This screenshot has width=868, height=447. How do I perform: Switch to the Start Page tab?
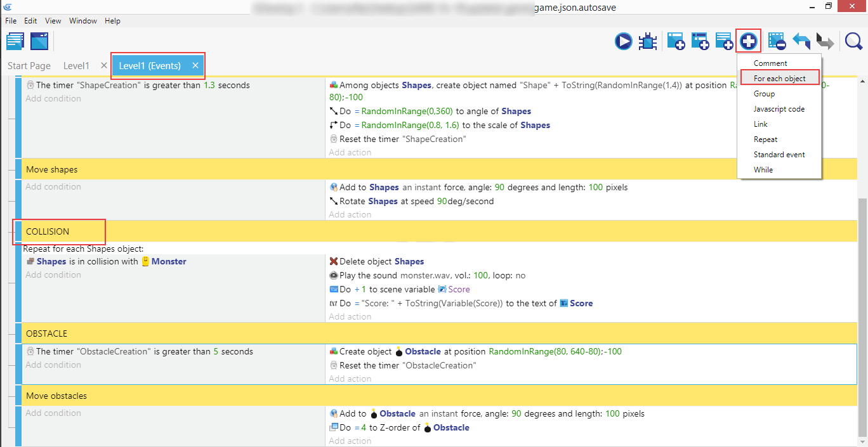[x=29, y=66]
